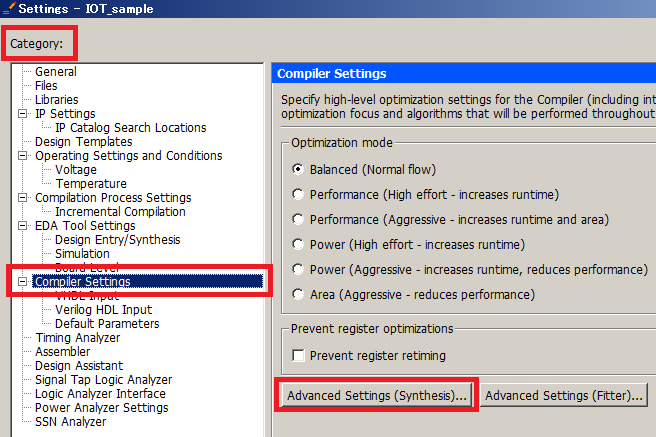Collapse the EDA Tool Settings node

[23, 226]
